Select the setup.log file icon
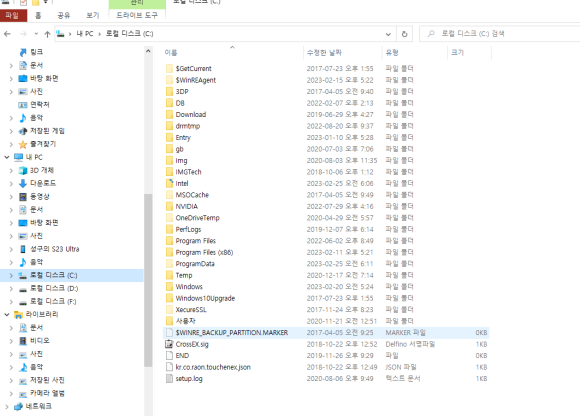 [x=169, y=378]
